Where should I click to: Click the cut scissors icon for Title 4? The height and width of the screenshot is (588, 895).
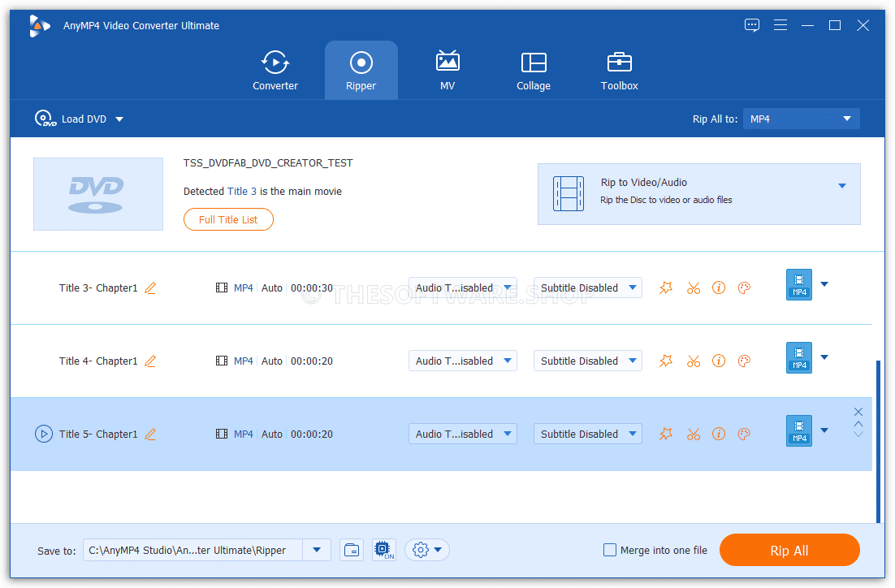[x=694, y=361]
